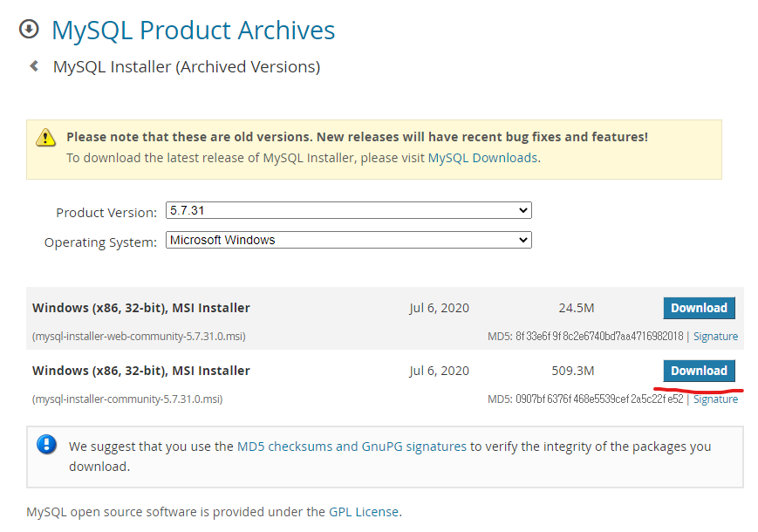Visit the MySQL Downloads link

click(x=482, y=158)
